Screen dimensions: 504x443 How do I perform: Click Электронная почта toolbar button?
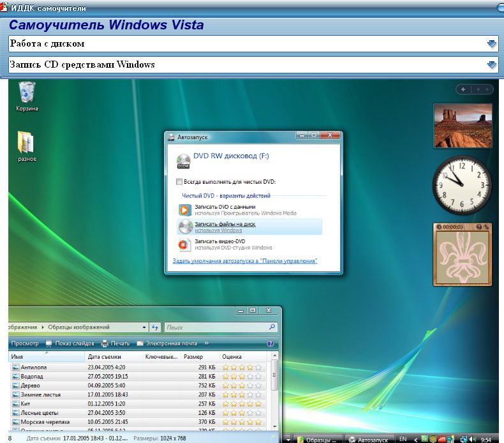pyautogui.click(x=170, y=343)
